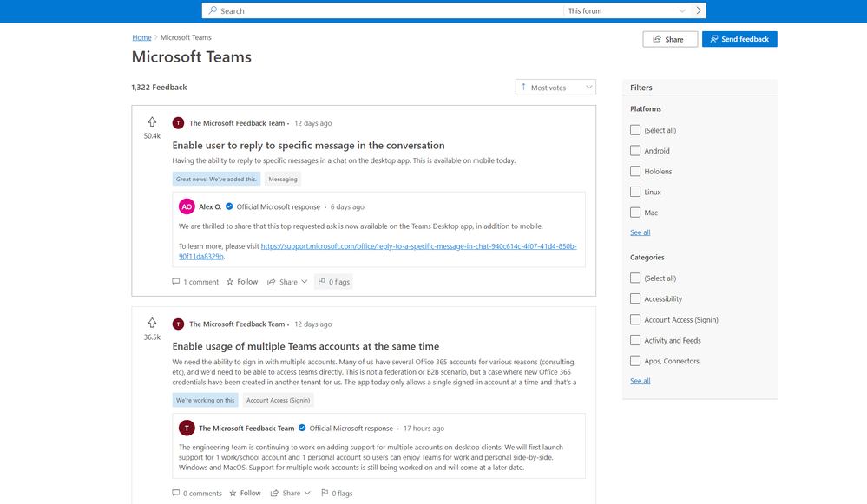Click the We're working on this status tag

coord(205,400)
